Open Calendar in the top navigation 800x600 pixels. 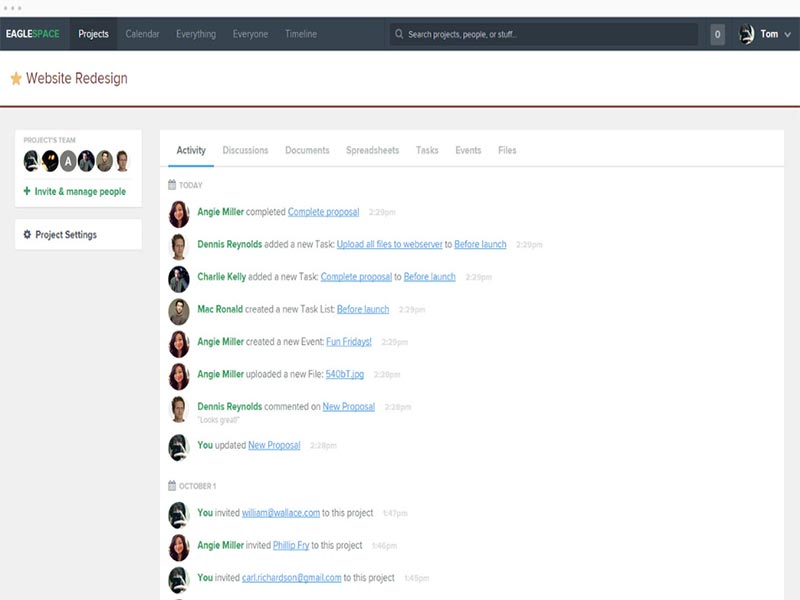142,34
